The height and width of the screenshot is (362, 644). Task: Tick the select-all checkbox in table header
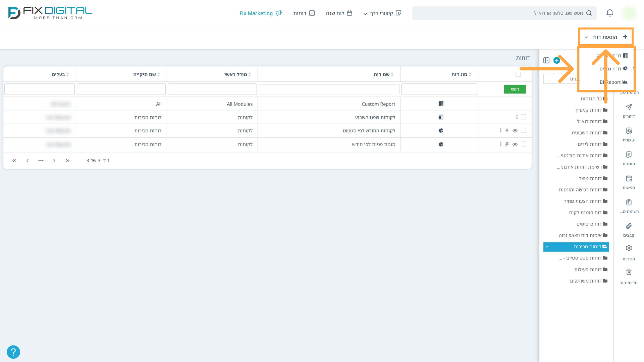[518, 74]
